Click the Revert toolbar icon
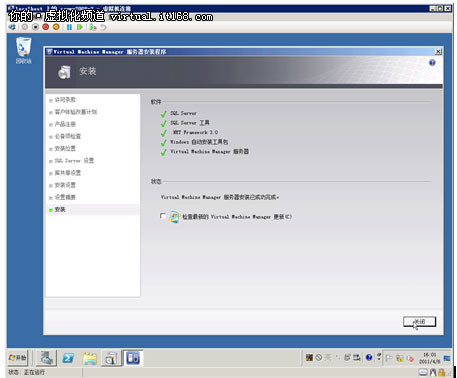Screen dimensions: 457x378 (x=103, y=27)
